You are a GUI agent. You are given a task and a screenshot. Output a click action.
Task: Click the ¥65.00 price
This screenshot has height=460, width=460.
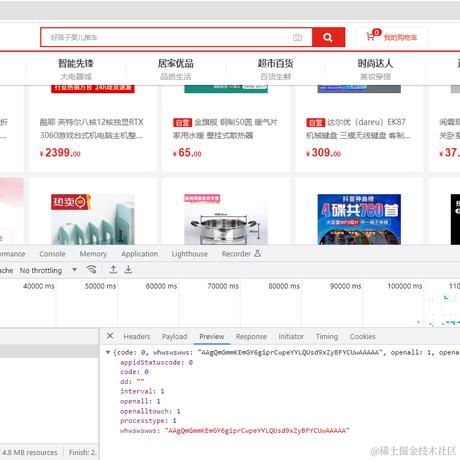click(x=187, y=153)
